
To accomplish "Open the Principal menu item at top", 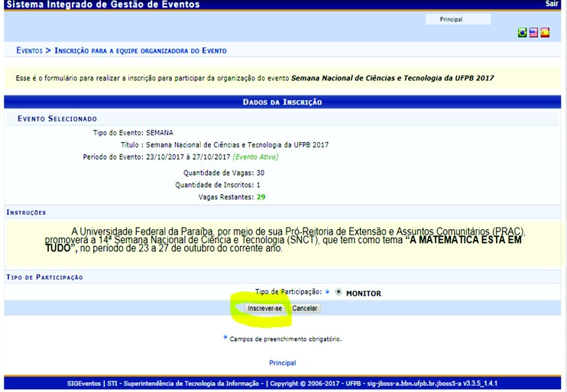I will [x=451, y=19].
